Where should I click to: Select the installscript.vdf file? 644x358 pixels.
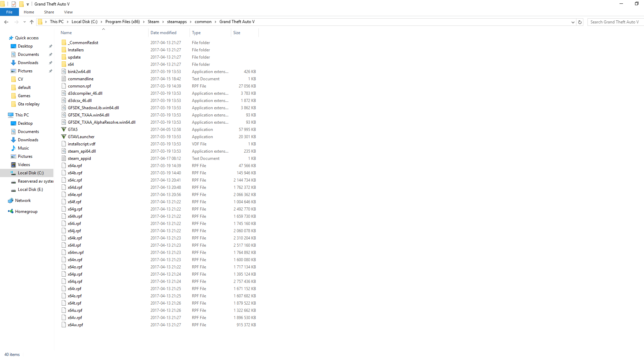(x=81, y=144)
